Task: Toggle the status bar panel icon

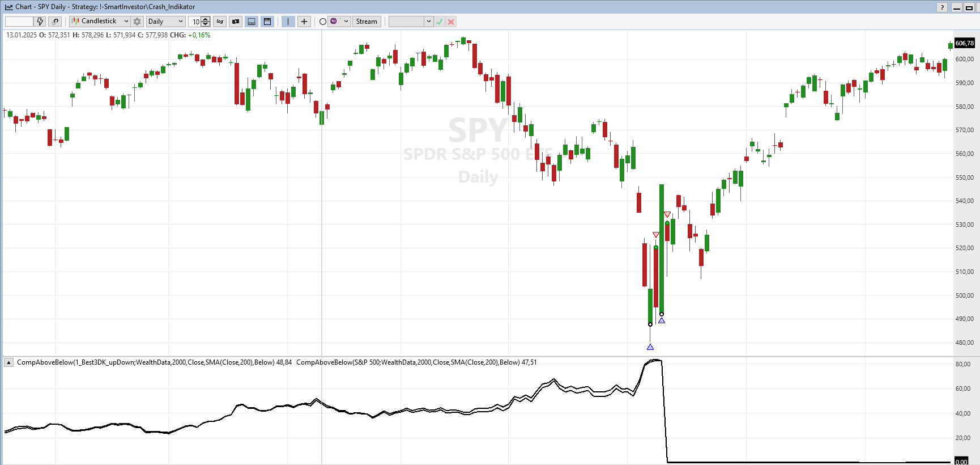Action: pos(252,22)
